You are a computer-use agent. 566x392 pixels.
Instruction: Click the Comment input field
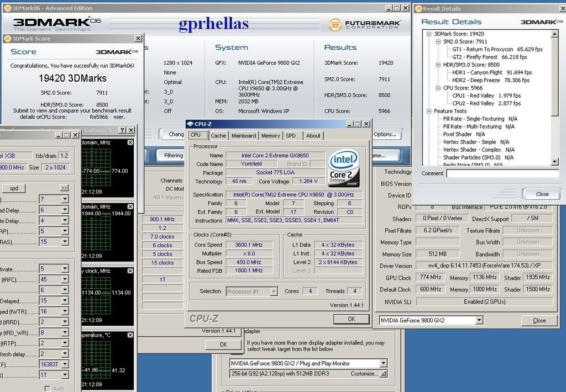[502, 173]
